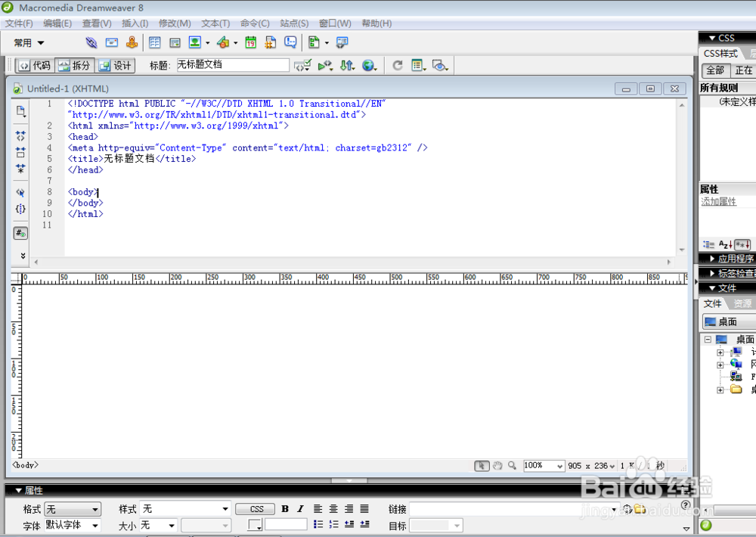Viewport: 756px width, 537px height.
Task: Click the Preview in Browser globe icon
Action: (x=370, y=65)
